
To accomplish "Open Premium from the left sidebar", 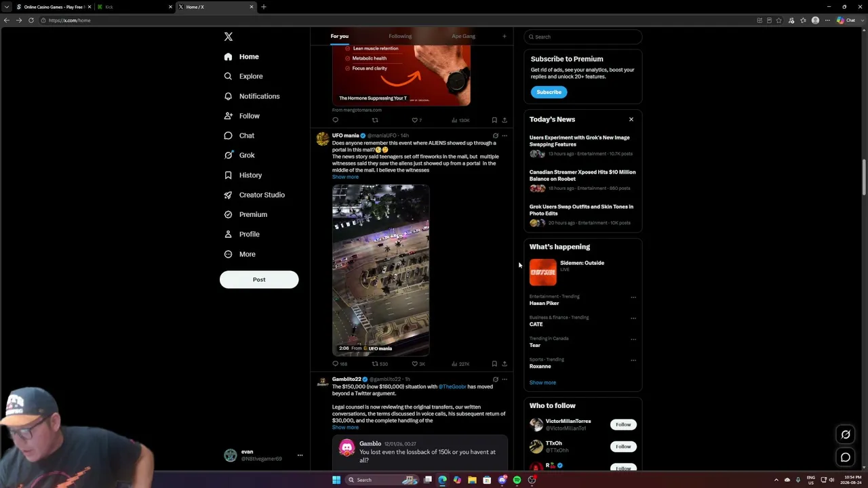I will 245,214.
